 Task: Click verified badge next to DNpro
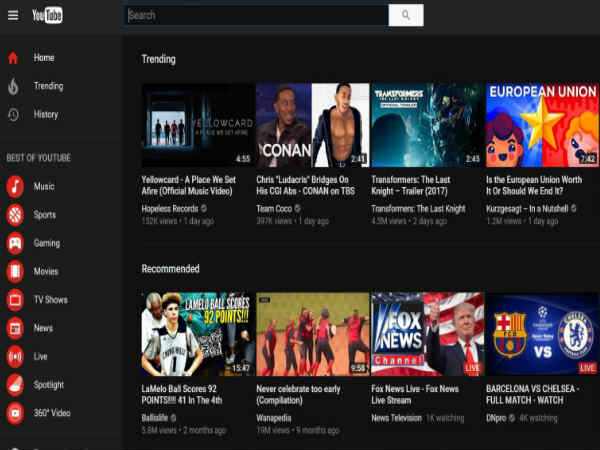click(x=512, y=418)
